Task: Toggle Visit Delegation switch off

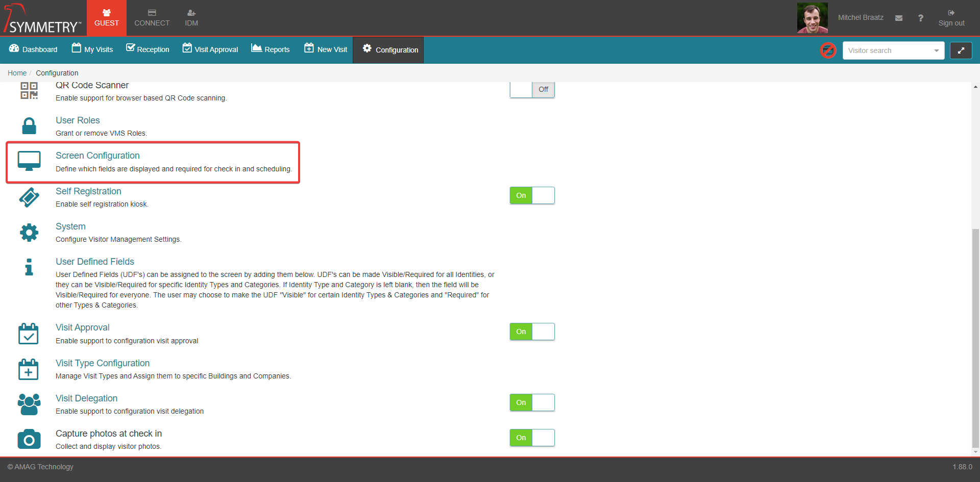Action: click(532, 402)
